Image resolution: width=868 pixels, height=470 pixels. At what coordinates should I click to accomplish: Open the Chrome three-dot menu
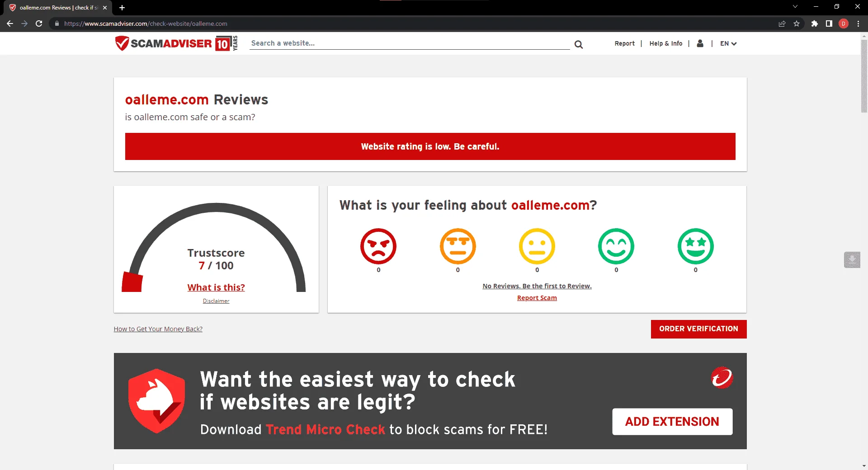858,23
